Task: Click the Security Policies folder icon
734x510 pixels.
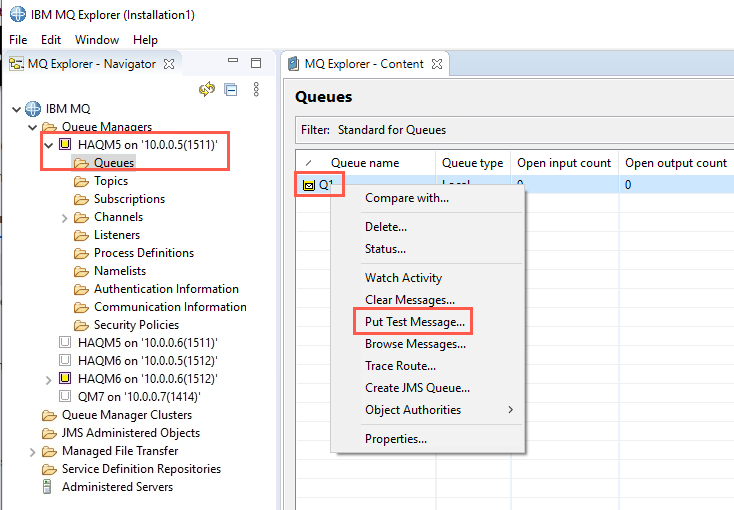Action: [x=81, y=325]
